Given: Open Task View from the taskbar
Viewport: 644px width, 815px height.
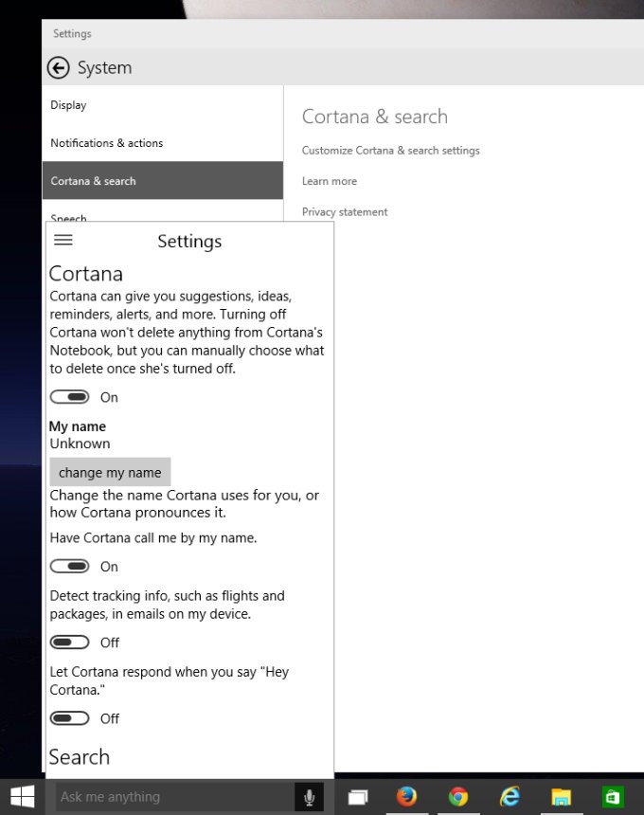Looking at the screenshot, I should click(x=358, y=797).
